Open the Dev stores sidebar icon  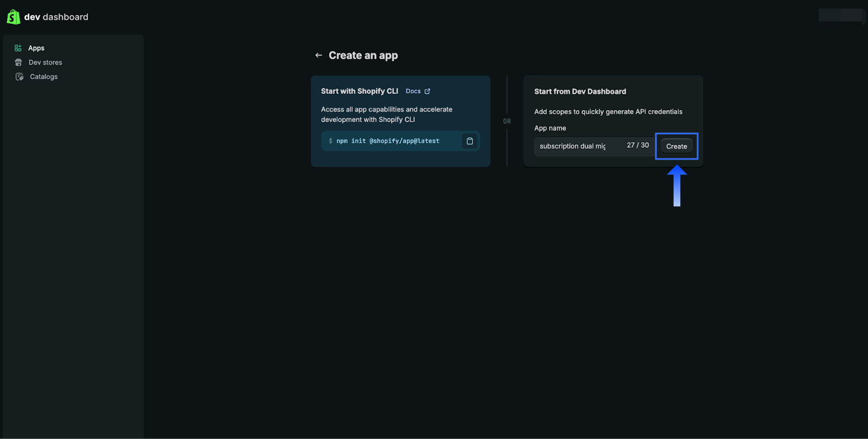18,62
